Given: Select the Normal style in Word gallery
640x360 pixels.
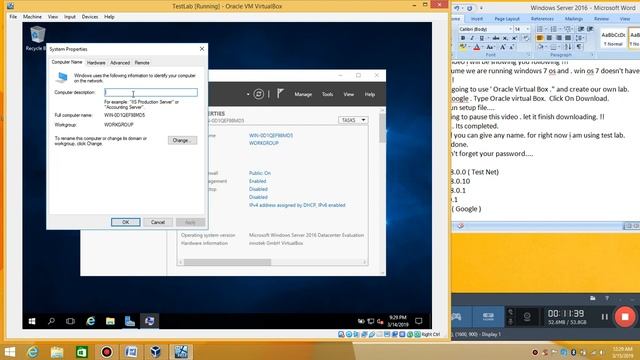Looking at the screenshot, I should pos(613,38).
